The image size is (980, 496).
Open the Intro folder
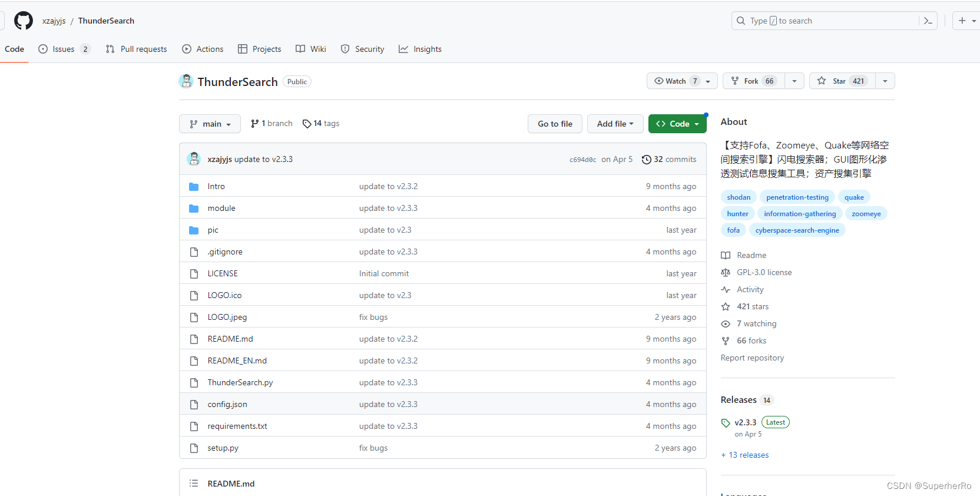(x=216, y=186)
